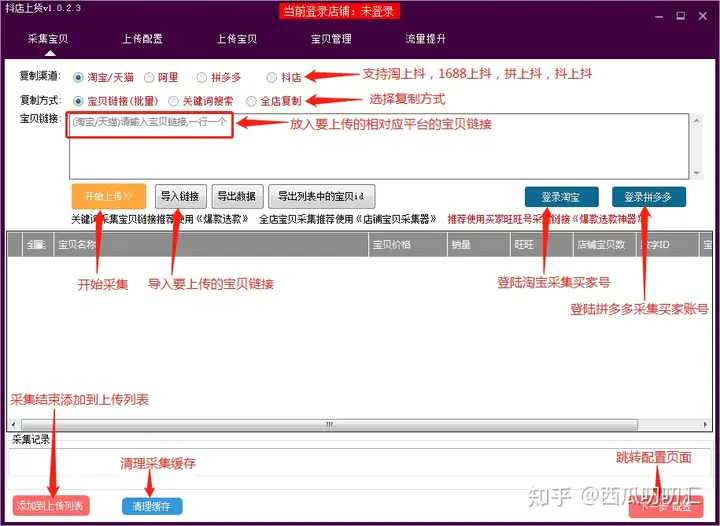Open the 上传宝贝 tab
The image size is (720, 526).
pyautogui.click(x=237, y=39)
